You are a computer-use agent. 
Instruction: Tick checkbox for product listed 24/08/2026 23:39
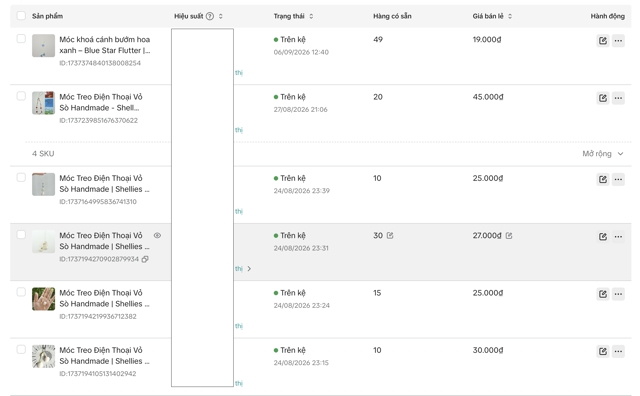[x=21, y=177]
